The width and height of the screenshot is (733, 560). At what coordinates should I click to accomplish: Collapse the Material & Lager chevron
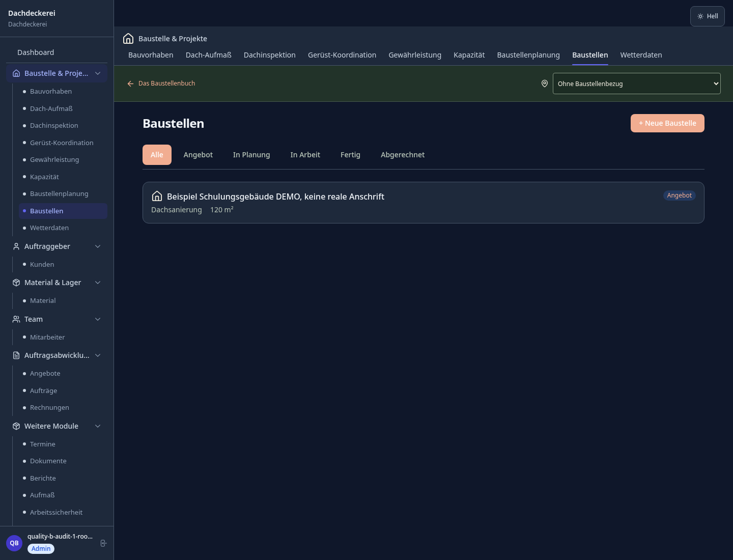click(98, 283)
